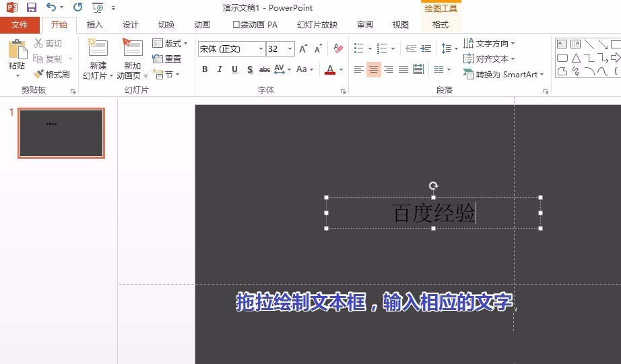Click the Cut scissors icon
The width and height of the screenshot is (621, 364).
[38, 43]
